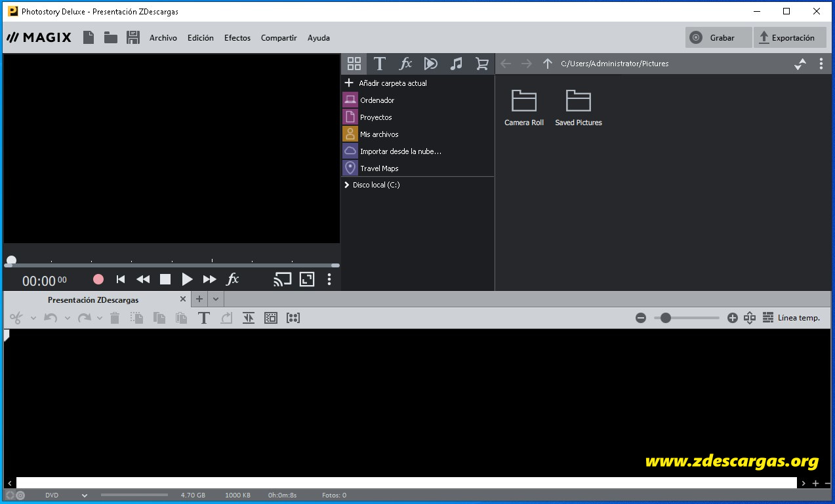Switch view mode via Línea temp. button
The image size is (835, 504).
791,318
